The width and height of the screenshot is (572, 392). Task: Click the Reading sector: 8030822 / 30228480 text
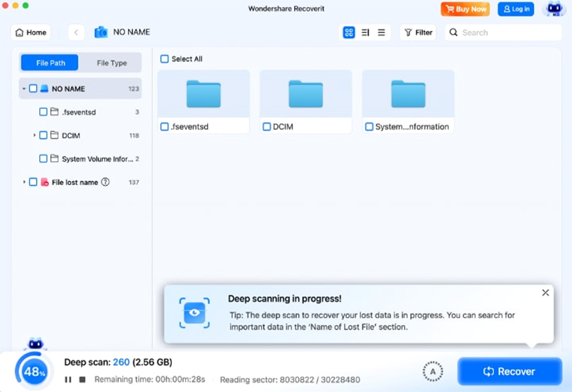290,380
